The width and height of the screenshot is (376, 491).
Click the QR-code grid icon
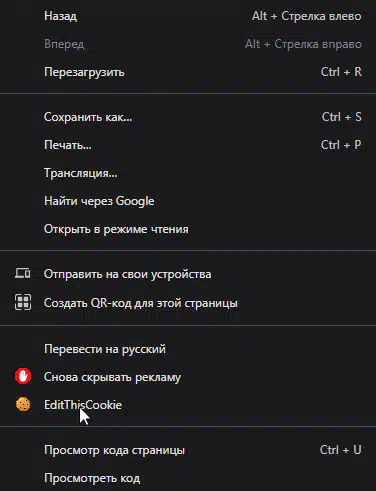point(23,302)
